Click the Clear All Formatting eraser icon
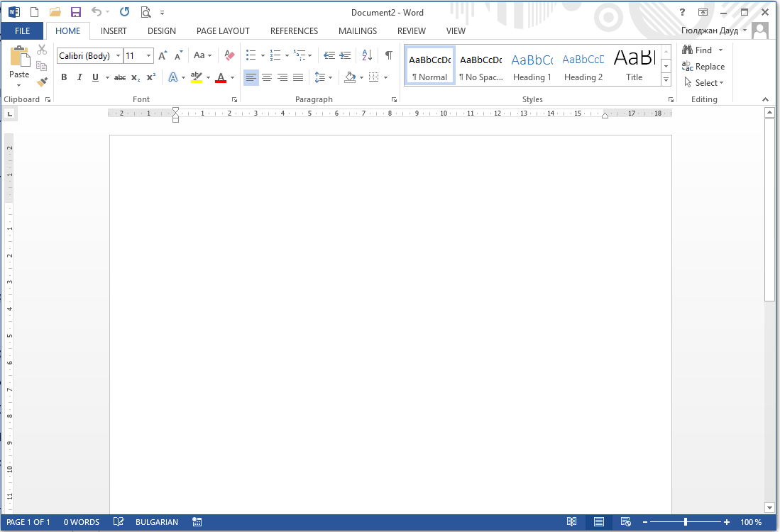The height and width of the screenshot is (532, 780). [x=229, y=55]
